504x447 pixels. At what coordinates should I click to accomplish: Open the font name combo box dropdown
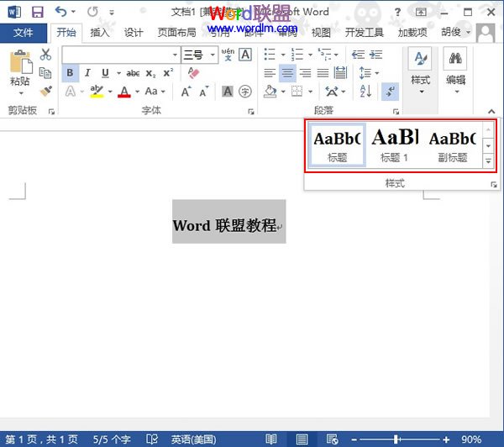(x=175, y=55)
